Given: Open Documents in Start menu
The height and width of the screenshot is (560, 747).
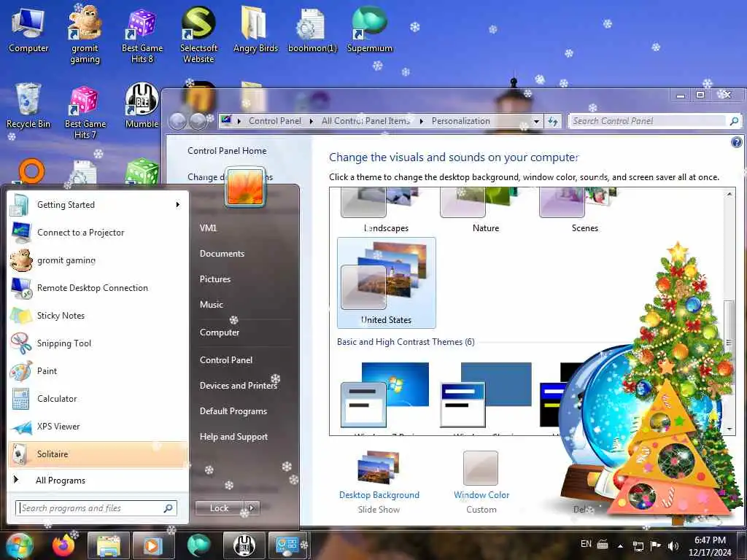Looking at the screenshot, I should point(222,253).
